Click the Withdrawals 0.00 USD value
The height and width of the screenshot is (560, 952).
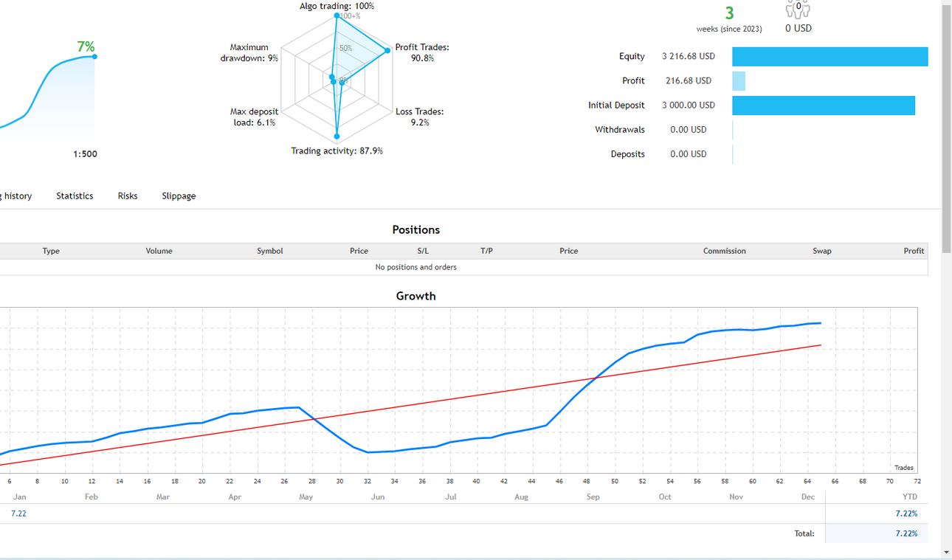click(689, 130)
